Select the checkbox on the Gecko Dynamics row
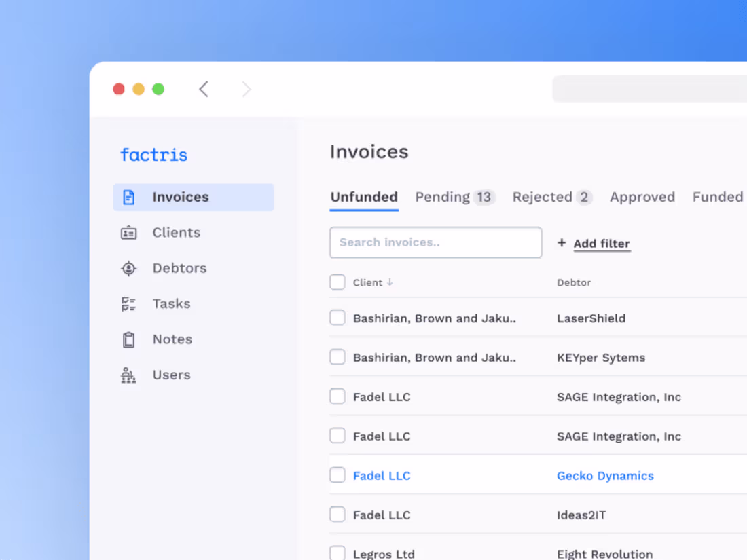Screen dimensions: 747x560 (338, 474)
